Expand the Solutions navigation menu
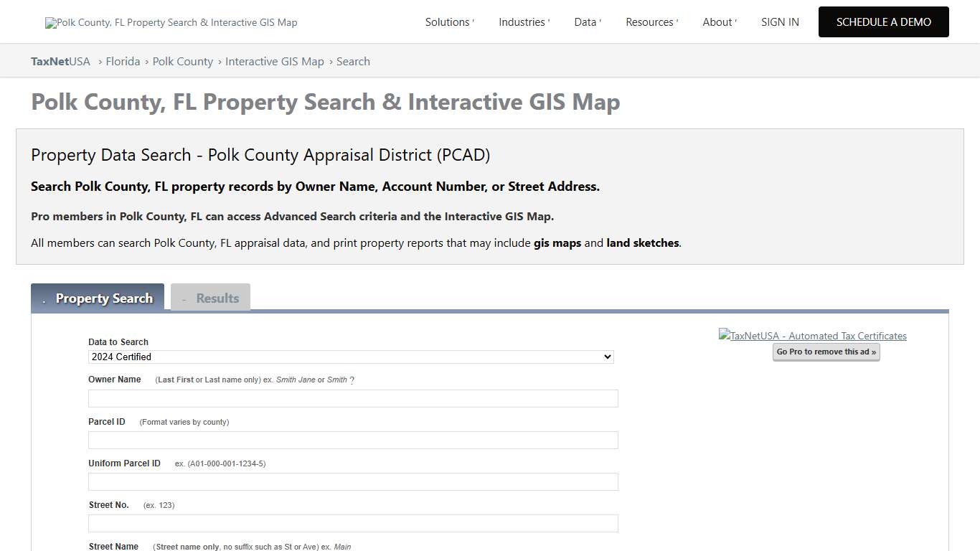Image resolution: width=980 pixels, height=551 pixels. click(449, 22)
